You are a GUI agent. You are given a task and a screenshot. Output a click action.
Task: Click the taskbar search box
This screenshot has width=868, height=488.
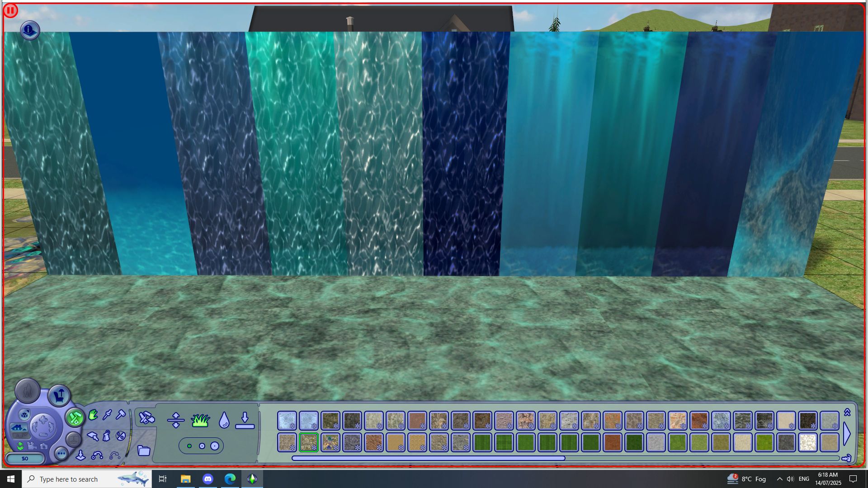click(86, 479)
